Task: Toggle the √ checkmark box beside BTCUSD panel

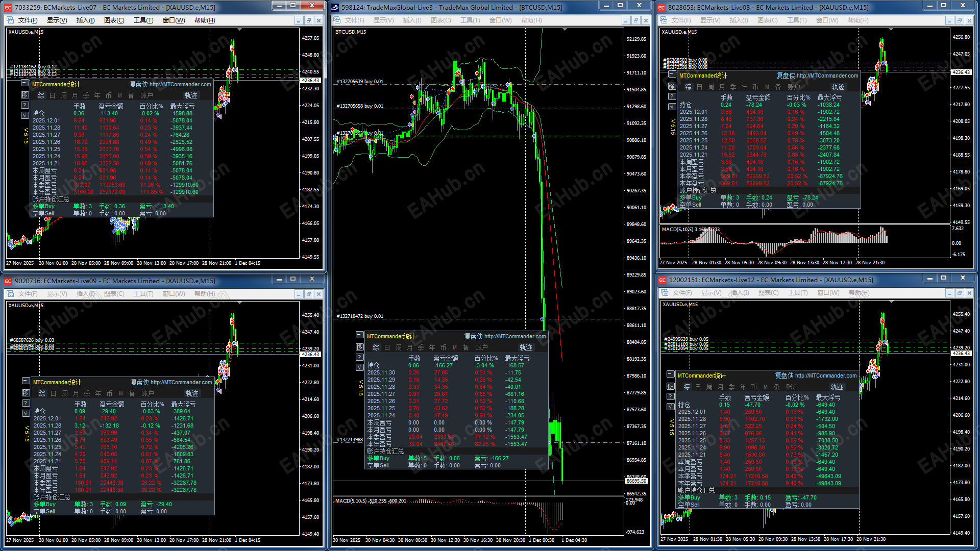Action: click(359, 367)
